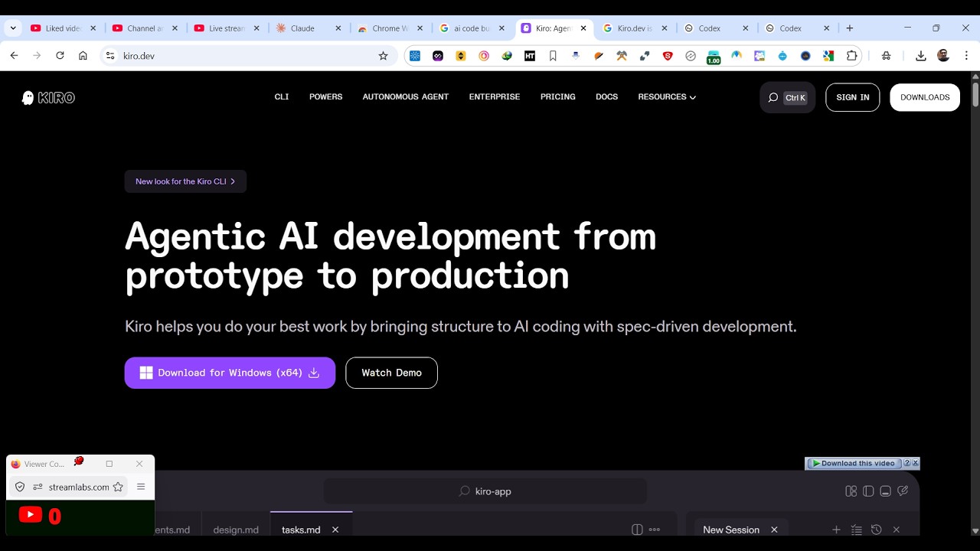Screen dimensions: 980x551
Task: Open the Chrome extensions puzzle menu
Action: (x=851, y=56)
